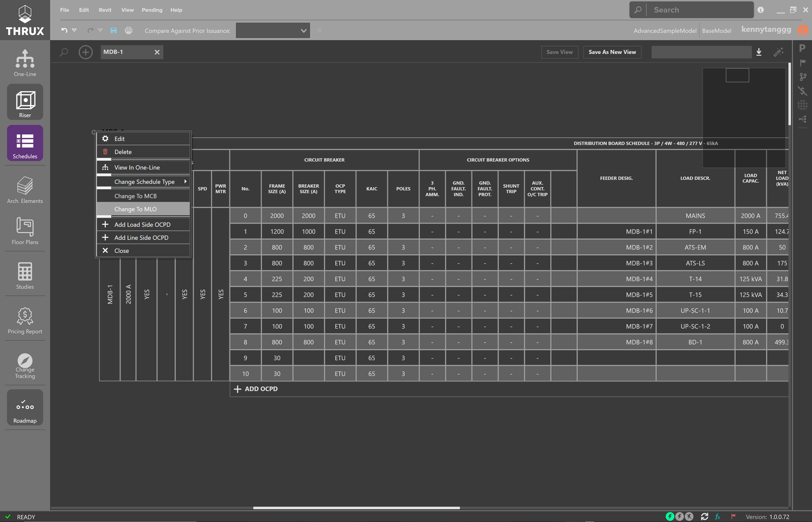Expand the redo history dropdown arrow
The image size is (812, 522).
tap(100, 30)
